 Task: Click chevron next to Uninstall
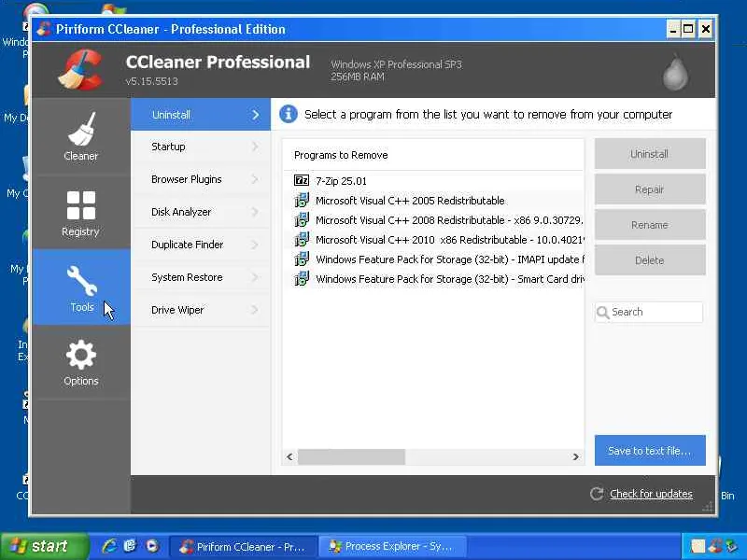pos(255,115)
